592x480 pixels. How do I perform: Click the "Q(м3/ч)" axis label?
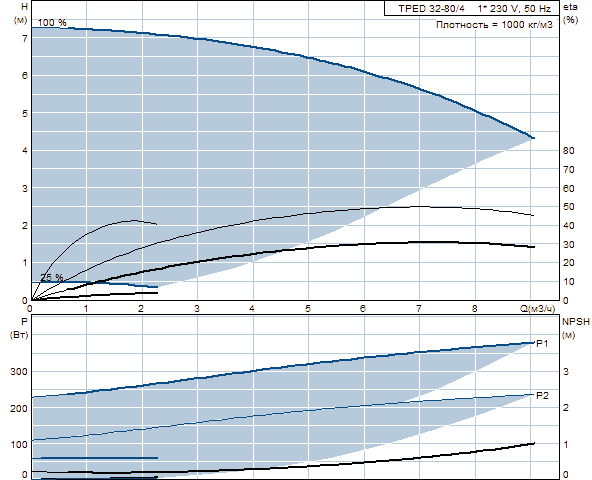click(x=538, y=309)
